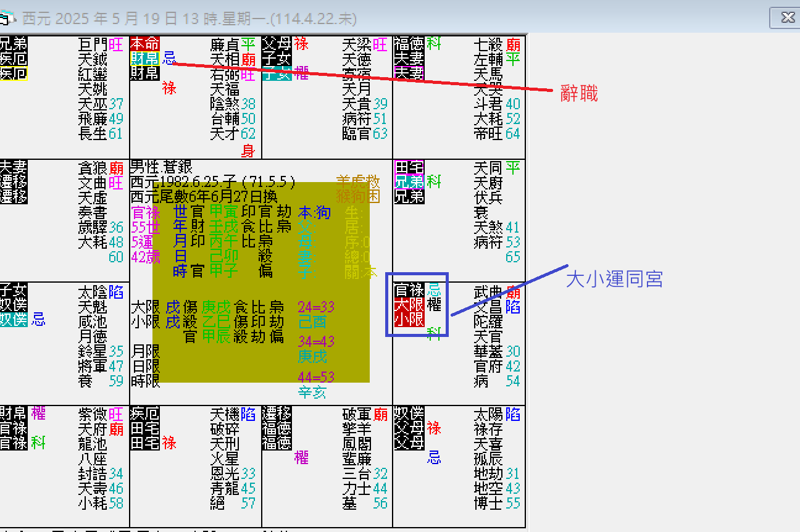The image size is (800, 532).
Task: Select the 右弼 star label
Action: [x=225, y=75]
